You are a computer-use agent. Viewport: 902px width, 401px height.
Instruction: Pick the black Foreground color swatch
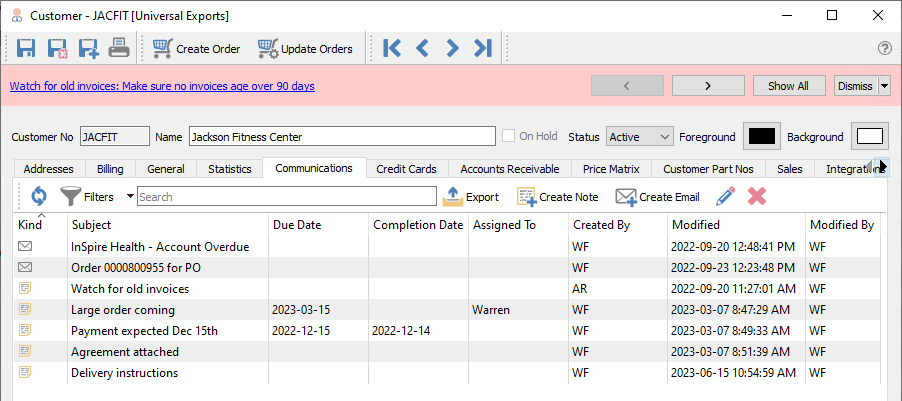pyautogui.click(x=763, y=136)
